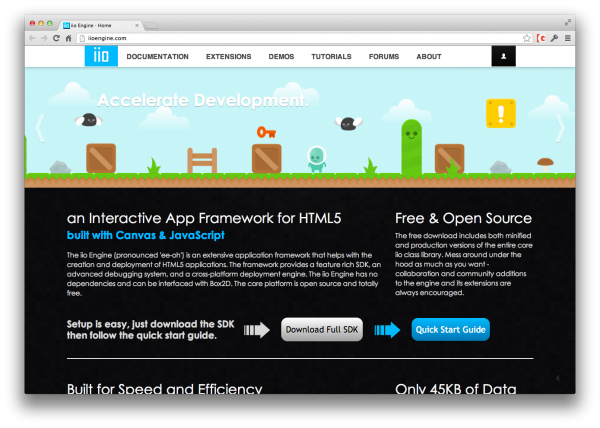Reload the page with the refresh icon
Viewport: 600px width, 428px height.
(x=56, y=38)
